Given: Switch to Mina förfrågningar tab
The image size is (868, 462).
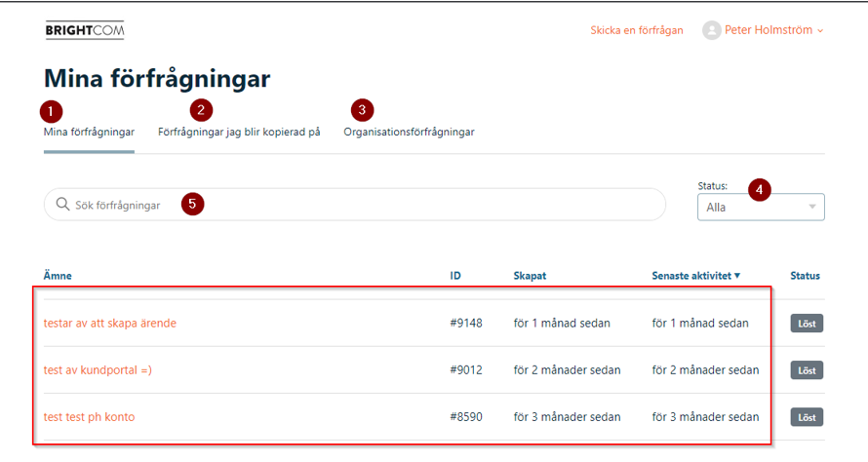Looking at the screenshot, I should 89,132.
